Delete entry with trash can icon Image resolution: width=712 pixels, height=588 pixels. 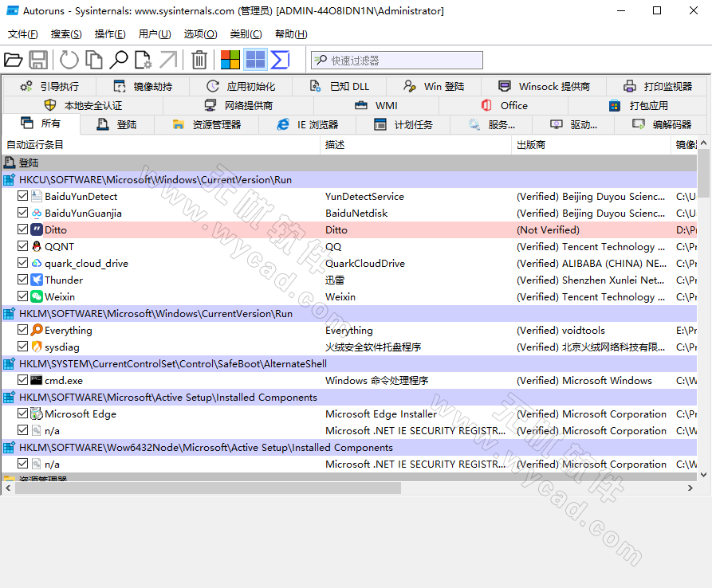(199, 60)
